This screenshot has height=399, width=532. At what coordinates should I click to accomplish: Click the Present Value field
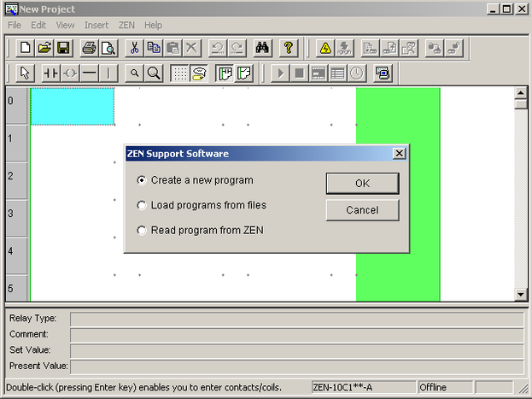tap(297, 367)
